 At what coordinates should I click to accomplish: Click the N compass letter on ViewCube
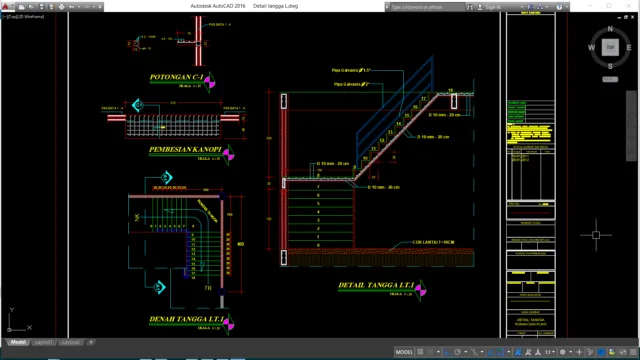pyautogui.click(x=610, y=29)
